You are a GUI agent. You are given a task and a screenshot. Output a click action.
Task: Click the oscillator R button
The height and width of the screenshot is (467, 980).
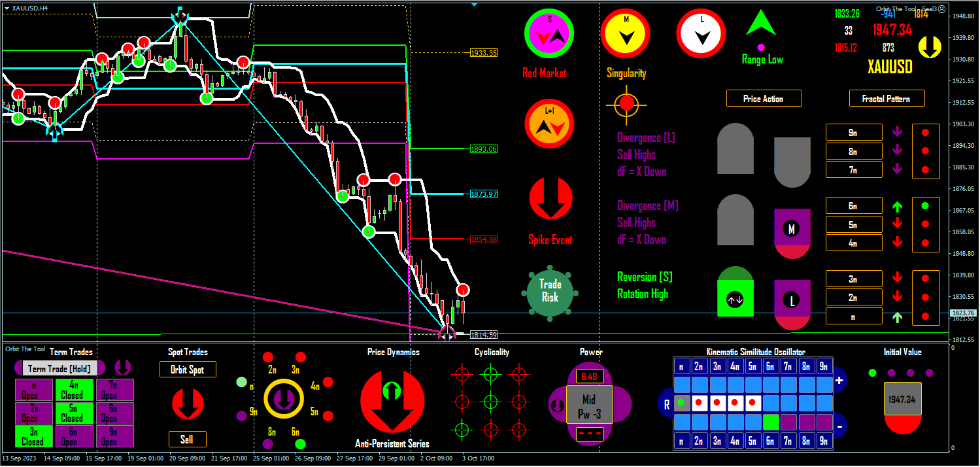point(667,405)
